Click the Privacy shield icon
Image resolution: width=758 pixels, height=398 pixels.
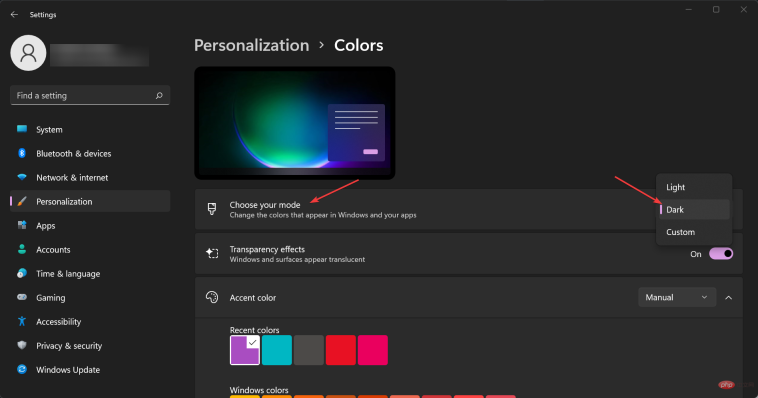tap(22, 345)
